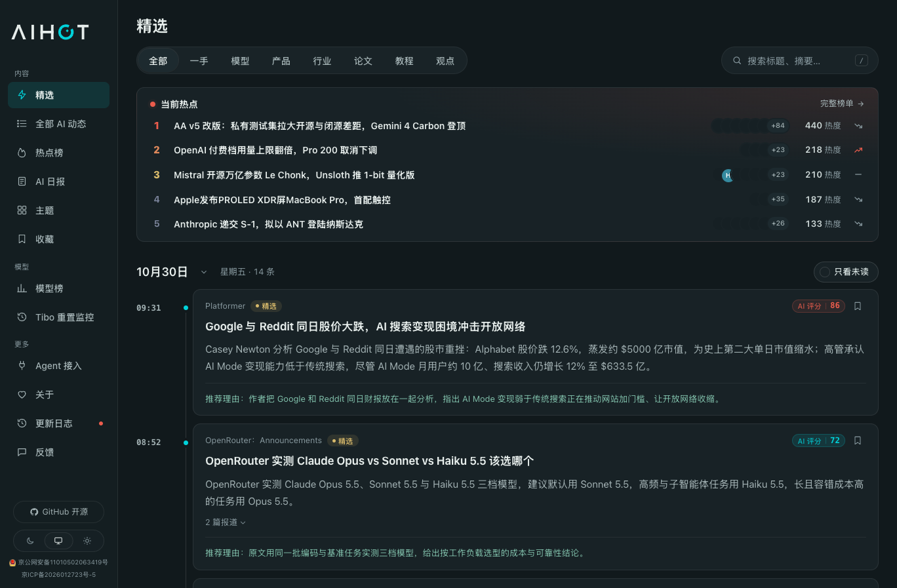The image size is (897, 588).
Task: Expand the 2 篇报道 list
Action: click(226, 522)
